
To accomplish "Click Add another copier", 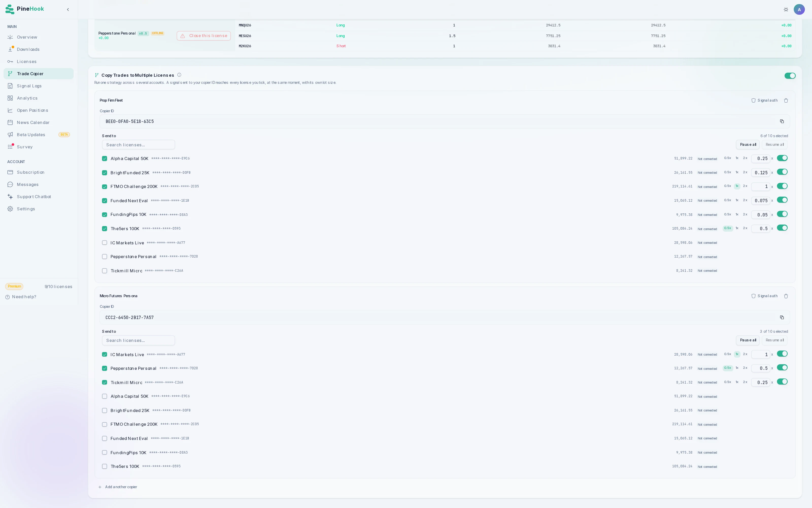I will [x=118, y=487].
